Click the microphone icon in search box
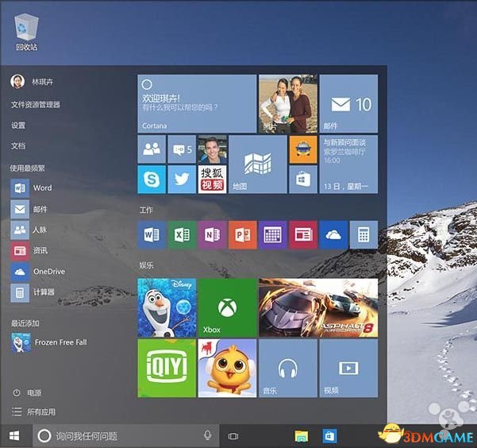The image size is (477, 448). coord(208,435)
